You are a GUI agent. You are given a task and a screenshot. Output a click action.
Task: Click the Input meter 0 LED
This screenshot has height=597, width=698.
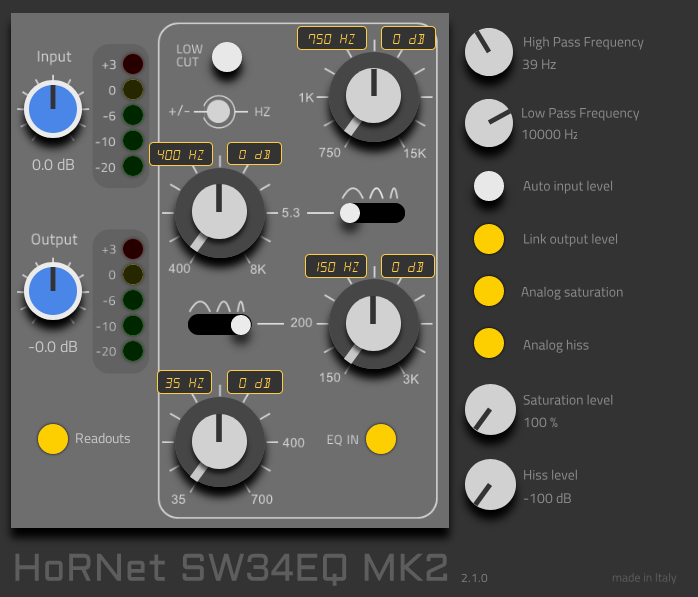click(133, 89)
